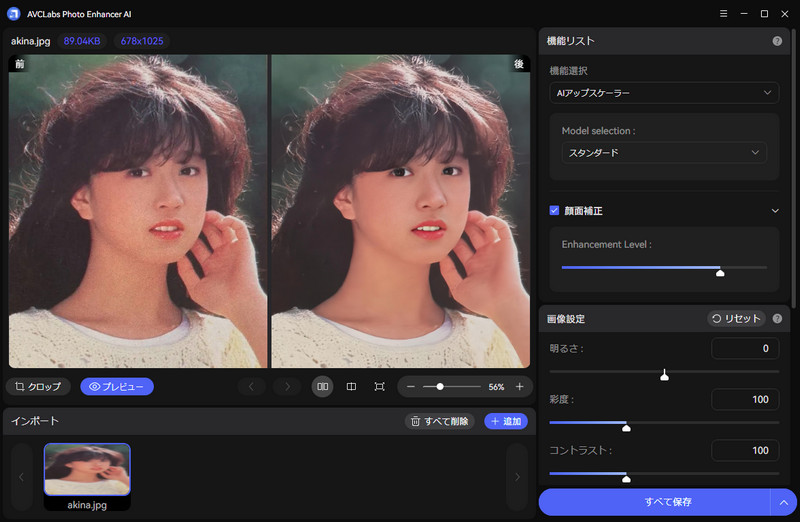800x522 pixels.
Task: Open the AIアップスケーラー feature dropdown
Action: pyautogui.click(x=664, y=93)
